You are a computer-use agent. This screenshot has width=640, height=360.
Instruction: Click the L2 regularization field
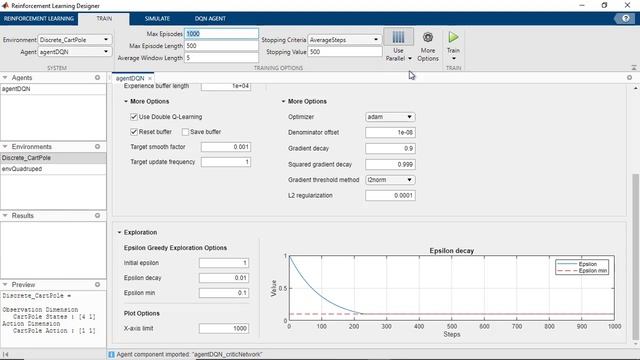tap(390, 196)
